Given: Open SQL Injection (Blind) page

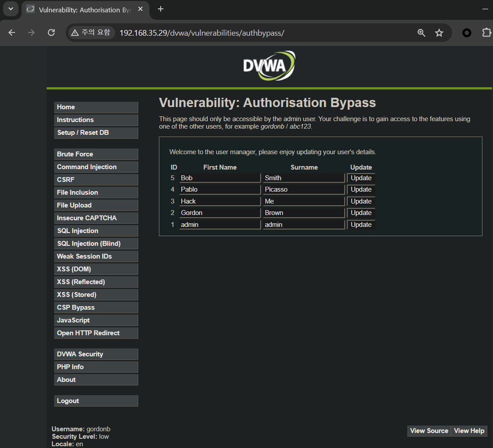Looking at the screenshot, I should point(96,244).
